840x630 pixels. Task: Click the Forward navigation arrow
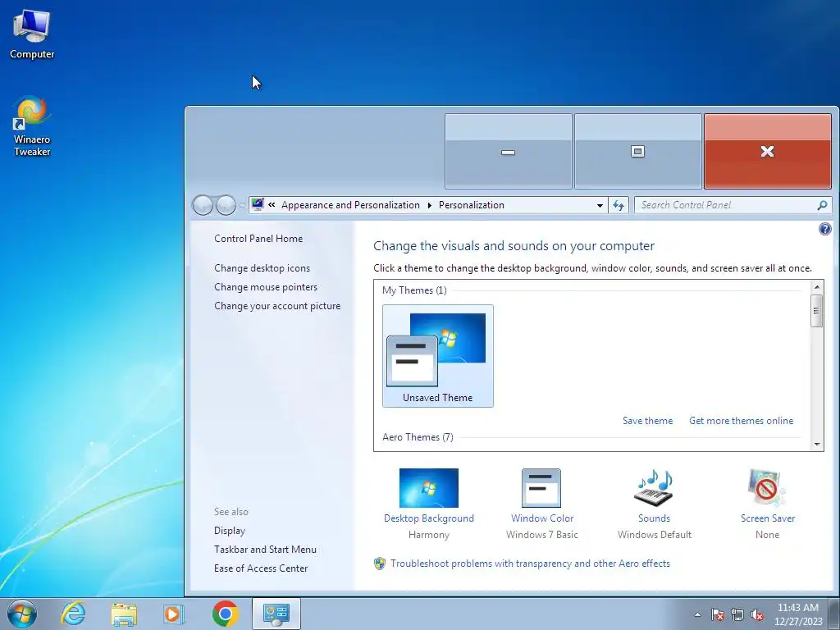pos(226,205)
